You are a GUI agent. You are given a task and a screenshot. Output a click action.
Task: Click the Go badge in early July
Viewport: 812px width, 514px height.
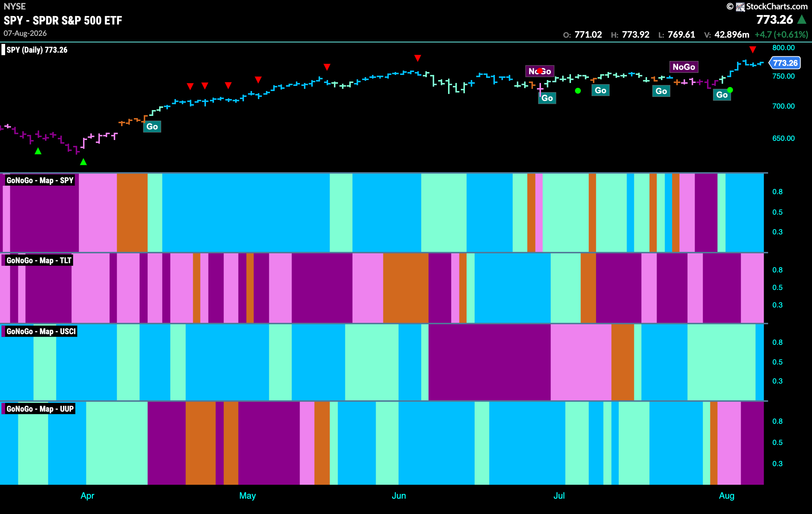601,90
